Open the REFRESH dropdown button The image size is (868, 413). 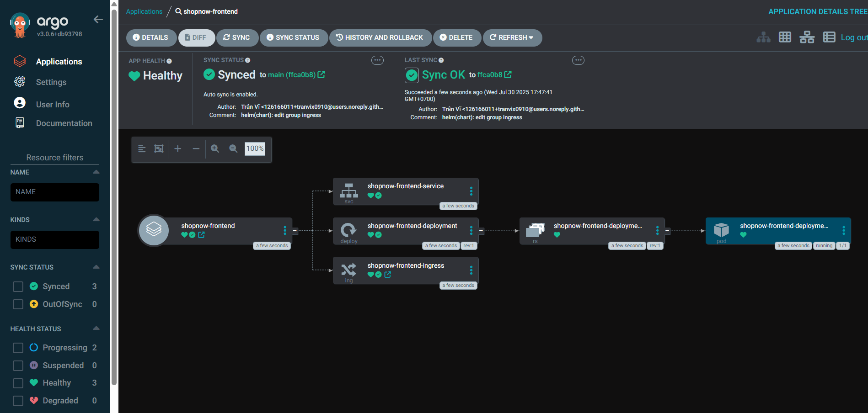pos(512,37)
